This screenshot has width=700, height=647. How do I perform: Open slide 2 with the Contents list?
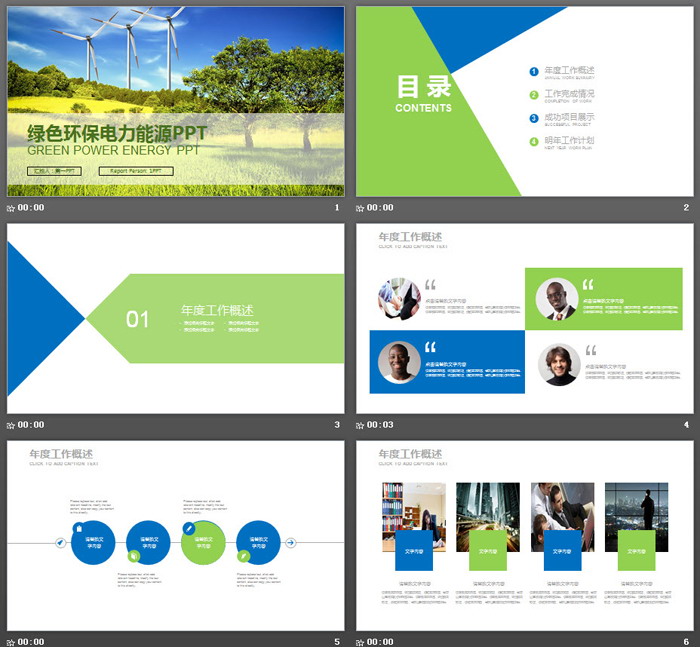tap(524, 100)
